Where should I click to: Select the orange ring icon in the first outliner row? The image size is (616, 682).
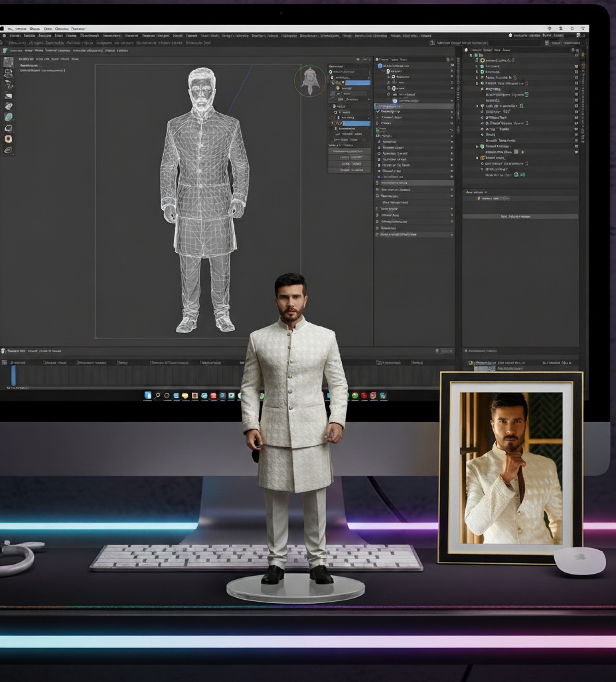(483, 60)
